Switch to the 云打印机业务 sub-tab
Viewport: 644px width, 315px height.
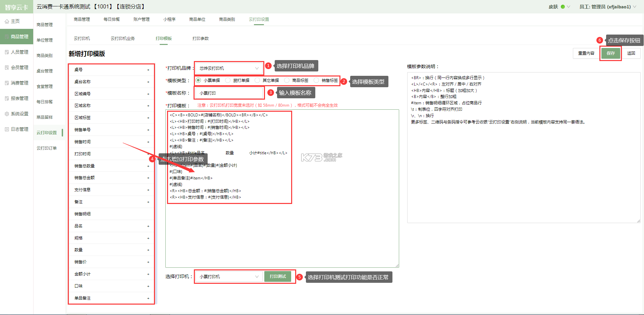(x=123, y=39)
